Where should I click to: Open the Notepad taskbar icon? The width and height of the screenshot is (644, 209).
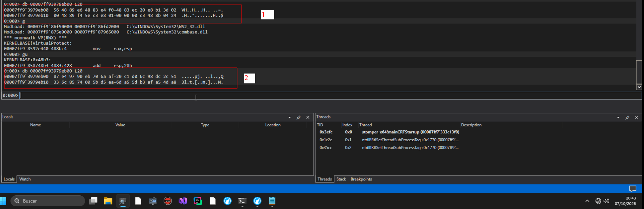click(x=272, y=201)
